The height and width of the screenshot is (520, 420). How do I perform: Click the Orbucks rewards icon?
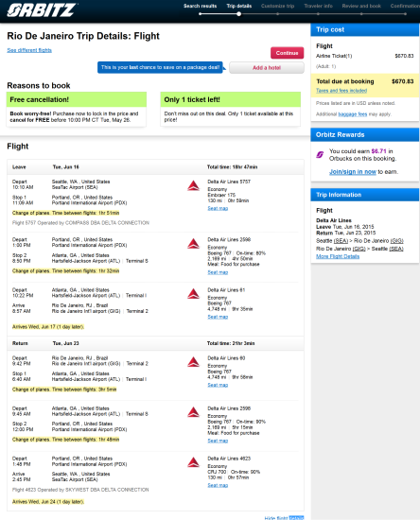pyautogui.click(x=320, y=154)
